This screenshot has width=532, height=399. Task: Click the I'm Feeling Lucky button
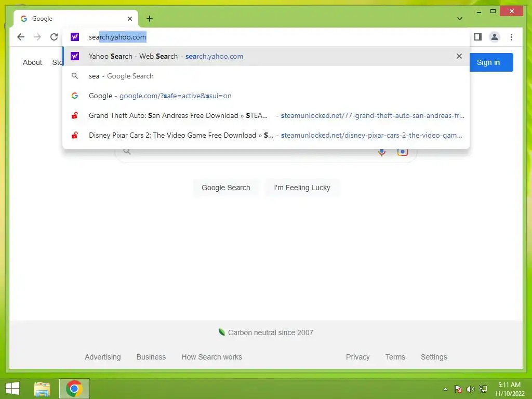pyautogui.click(x=302, y=188)
